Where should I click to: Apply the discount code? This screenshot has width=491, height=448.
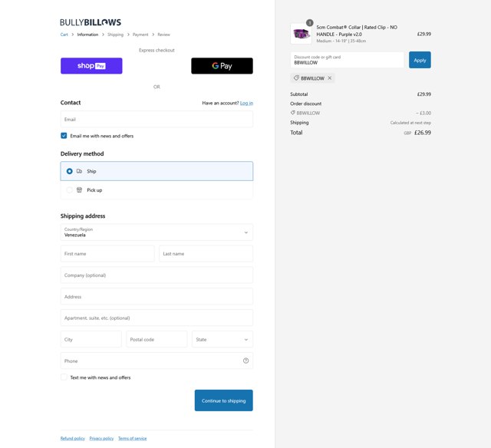coord(420,60)
